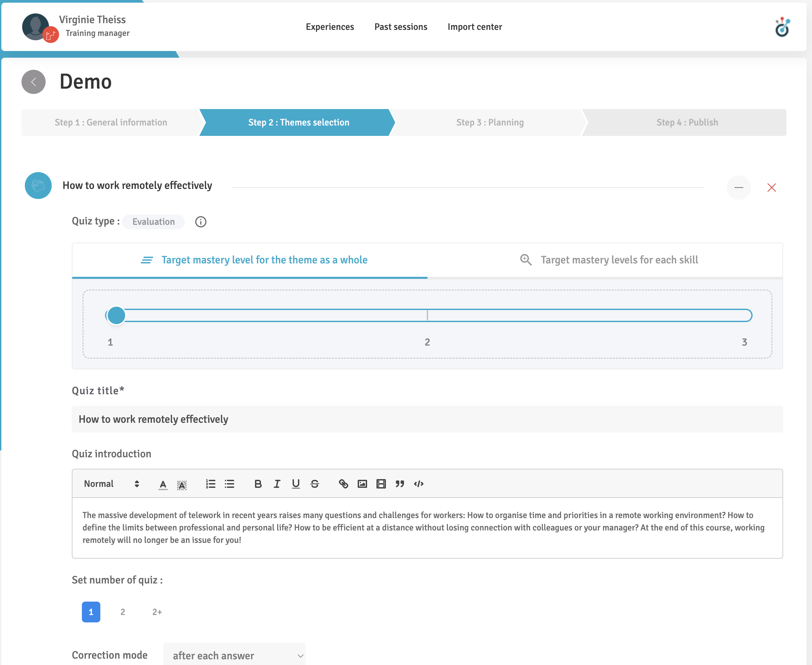Screen dimensions: 812x665
Task: Click the theme icon beside How to work remotely
Action: (38, 186)
